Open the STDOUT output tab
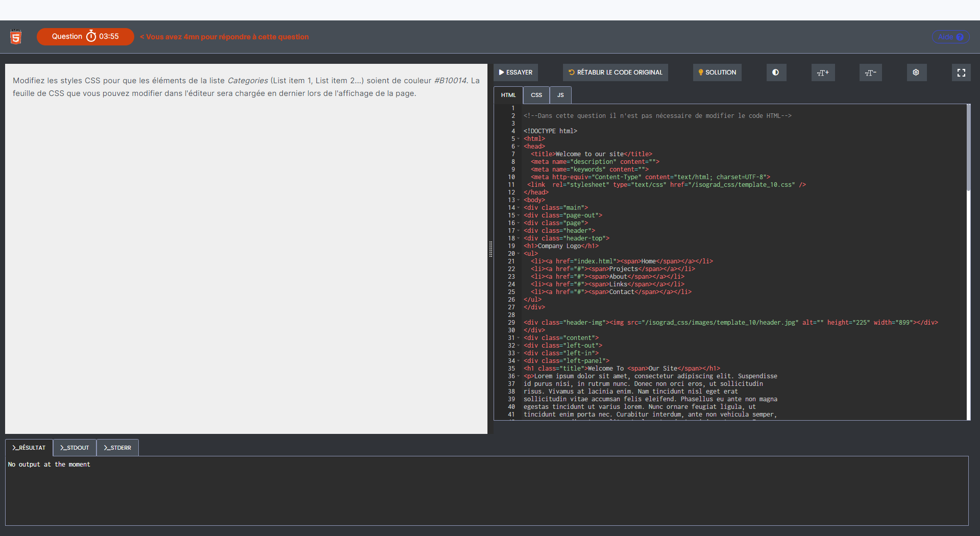Image resolution: width=980 pixels, height=536 pixels. tap(75, 448)
